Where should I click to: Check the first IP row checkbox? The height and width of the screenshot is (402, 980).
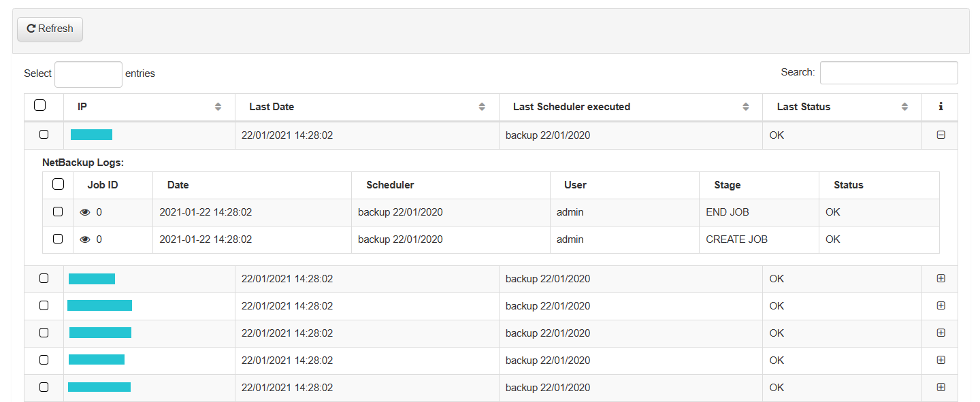click(44, 135)
